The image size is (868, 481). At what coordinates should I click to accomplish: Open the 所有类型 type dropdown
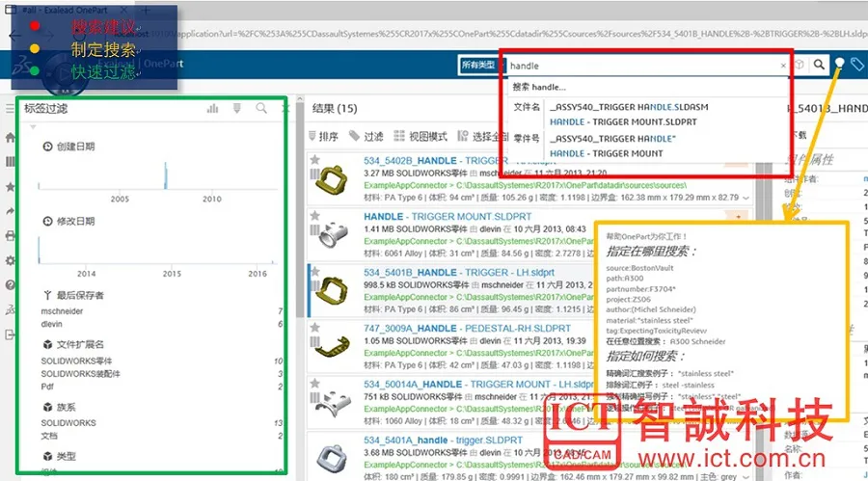point(479,65)
